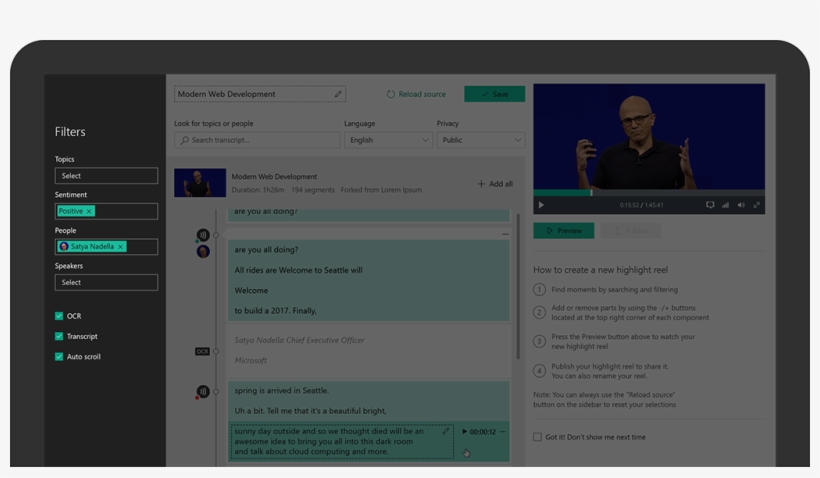This screenshot has height=478, width=820.
Task: Mute the video using the speaker icon
Action: (x=741, y=205)
